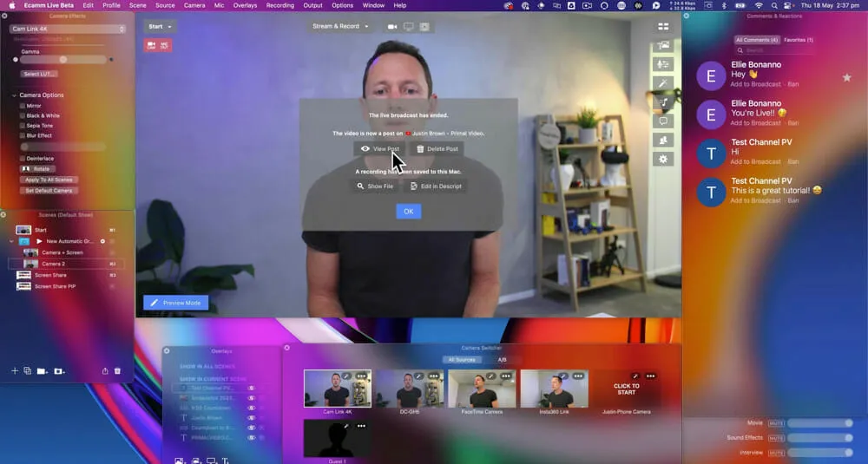Click the trash icon in the Scenes panel
Viewport: 868px width, 464px height.
click(118, 371)
